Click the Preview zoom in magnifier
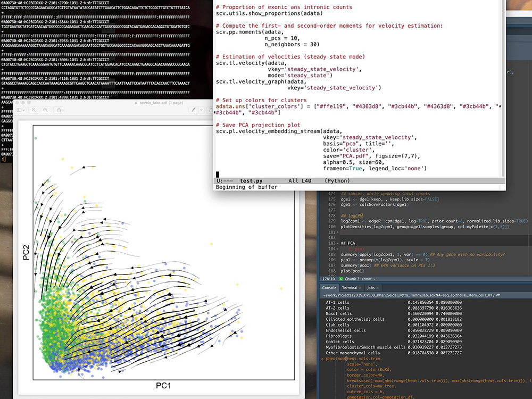 coord(46,110)
